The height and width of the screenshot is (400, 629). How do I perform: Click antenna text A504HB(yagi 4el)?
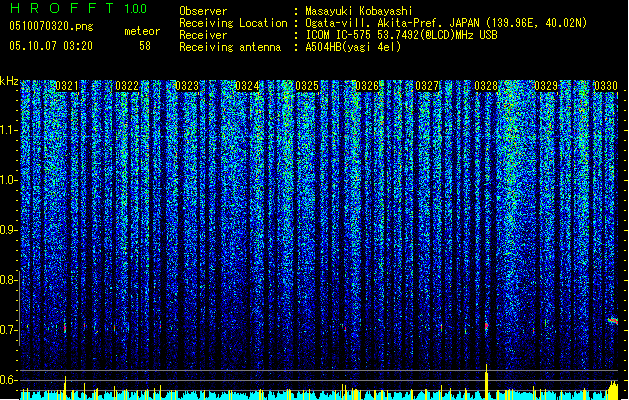click(353, 47)
